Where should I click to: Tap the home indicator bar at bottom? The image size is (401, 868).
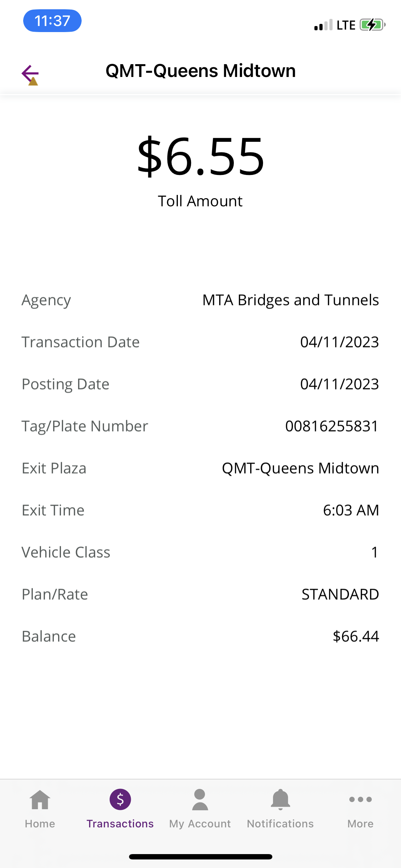[x=201, y=857]
